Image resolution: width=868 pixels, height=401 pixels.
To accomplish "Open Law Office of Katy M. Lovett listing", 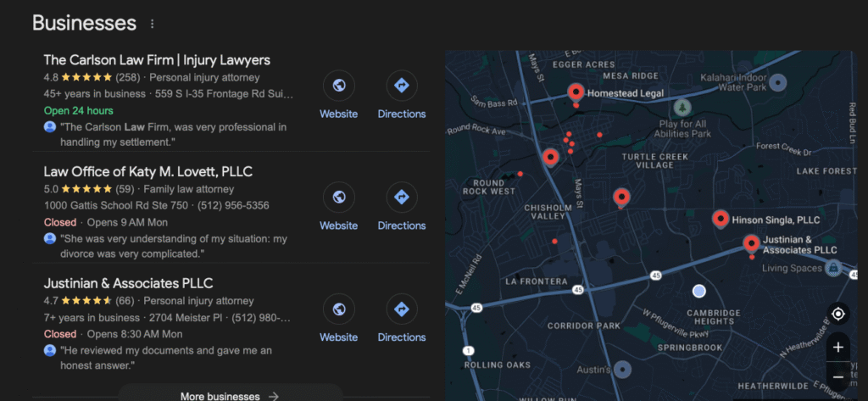I will (x=148, y=172).
